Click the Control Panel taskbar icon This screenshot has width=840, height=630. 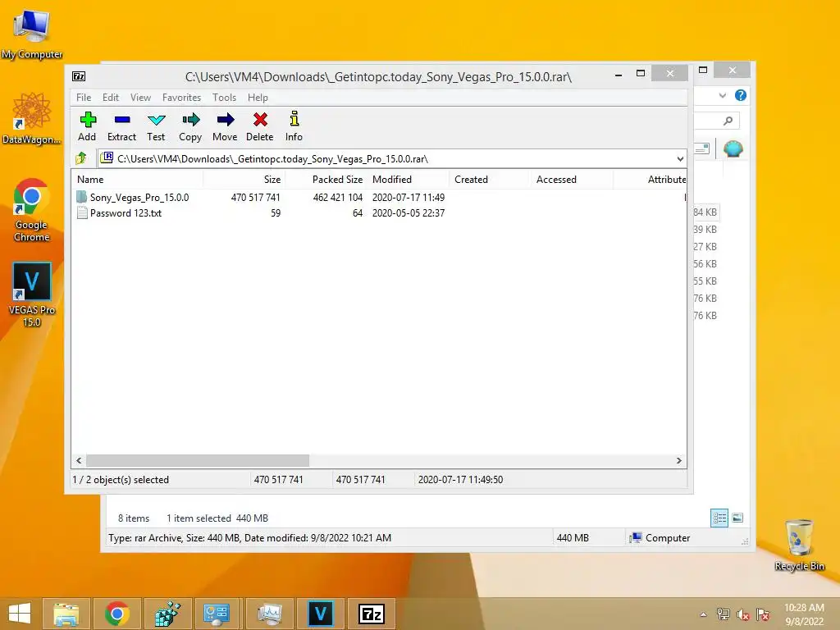pos(218,614)
